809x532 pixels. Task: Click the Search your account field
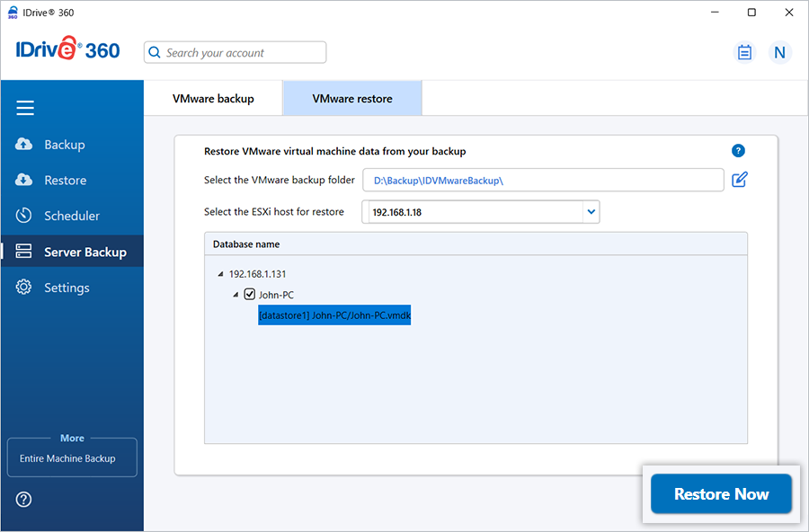236,53
